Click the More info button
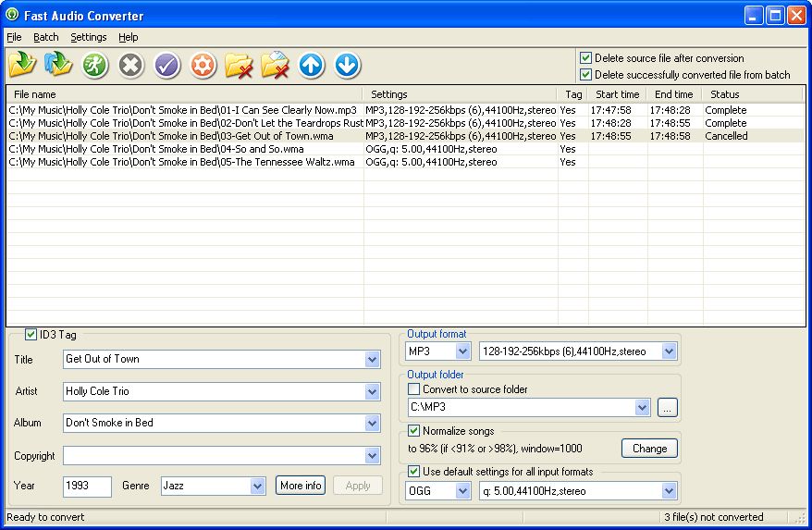The width and height of the screenshot is (812, 530). point(301,486)
